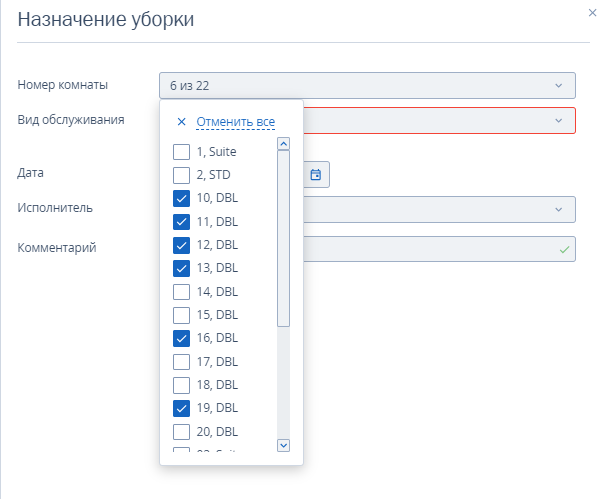This screenshot has height=499, width=605.
Task: Click the Номер комнаты field label
Action: pyautogui.click(x=63, y=85)
